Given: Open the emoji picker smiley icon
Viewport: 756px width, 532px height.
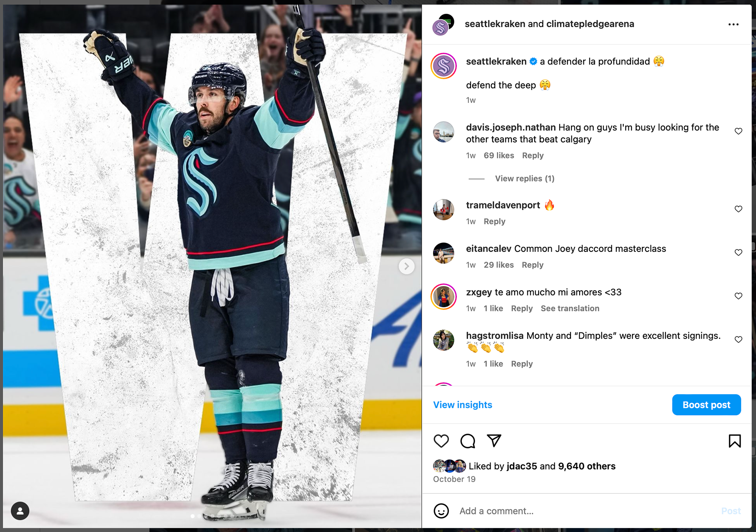Looking at the screenshot, I should point(441,511).
